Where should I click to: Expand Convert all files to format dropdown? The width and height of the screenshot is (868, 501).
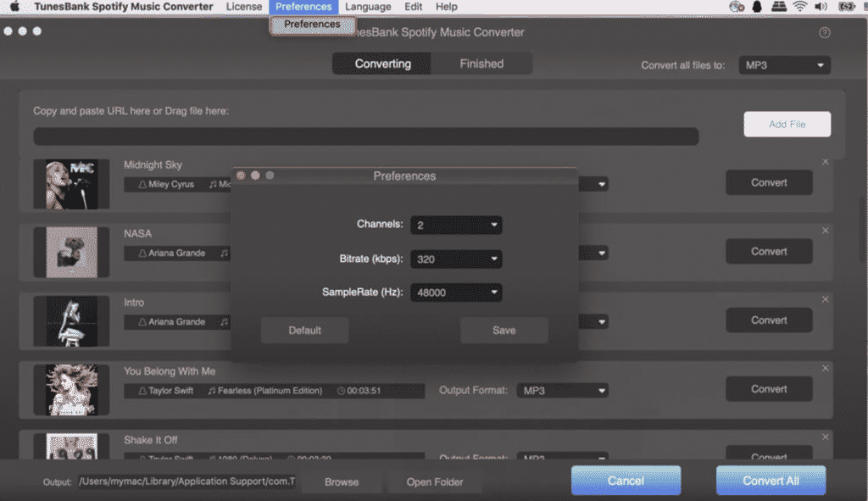click(784, 65)
